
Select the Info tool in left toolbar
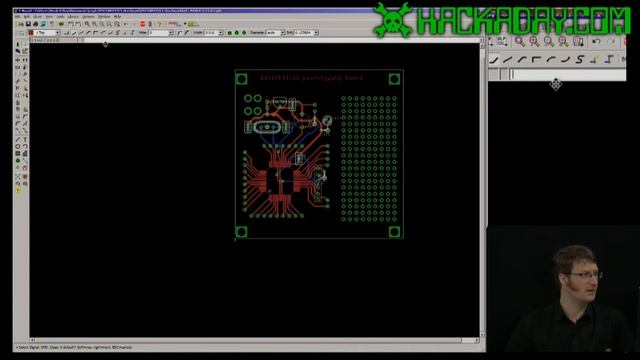18,44
